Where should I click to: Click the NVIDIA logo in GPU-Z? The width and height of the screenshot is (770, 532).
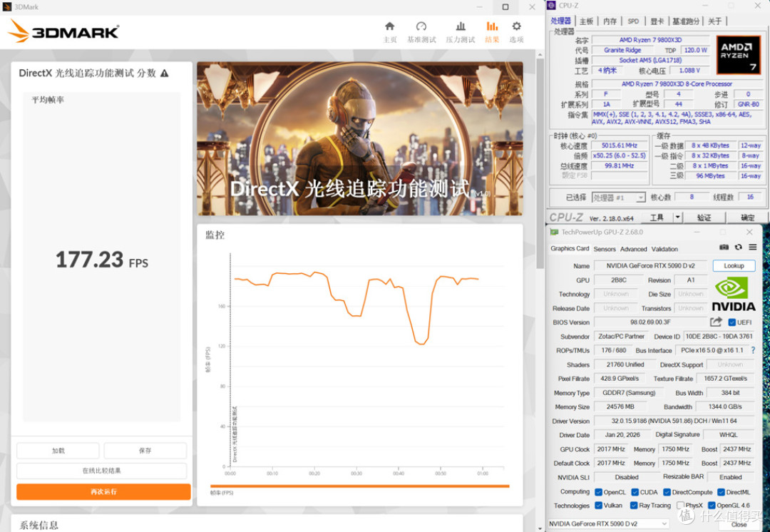pyautogui.click(x=733, y=294)
